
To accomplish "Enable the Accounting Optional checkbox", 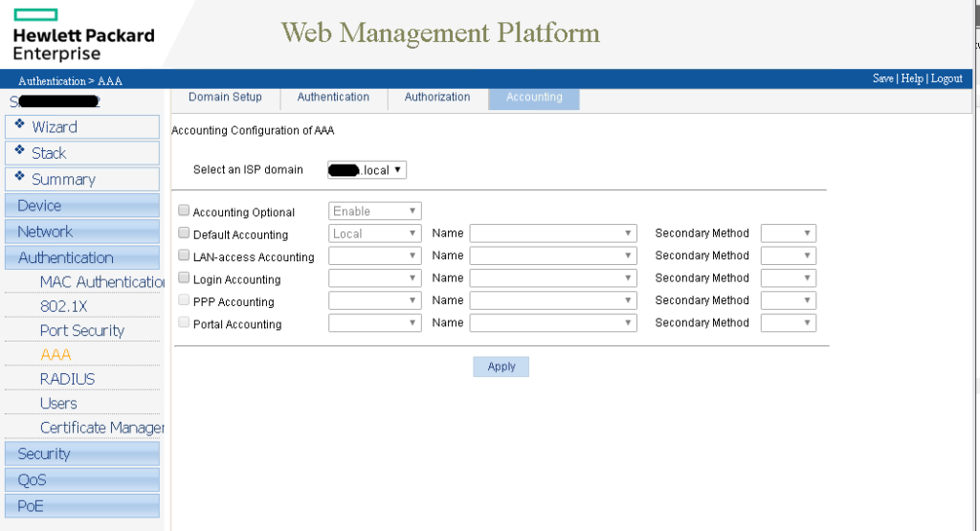I will coord(184,211).
